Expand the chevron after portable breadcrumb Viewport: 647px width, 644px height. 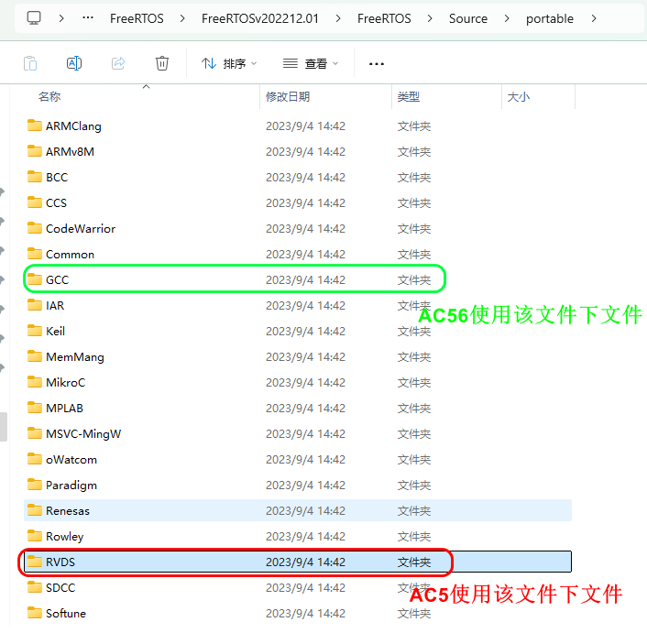[x=594, y=18]
